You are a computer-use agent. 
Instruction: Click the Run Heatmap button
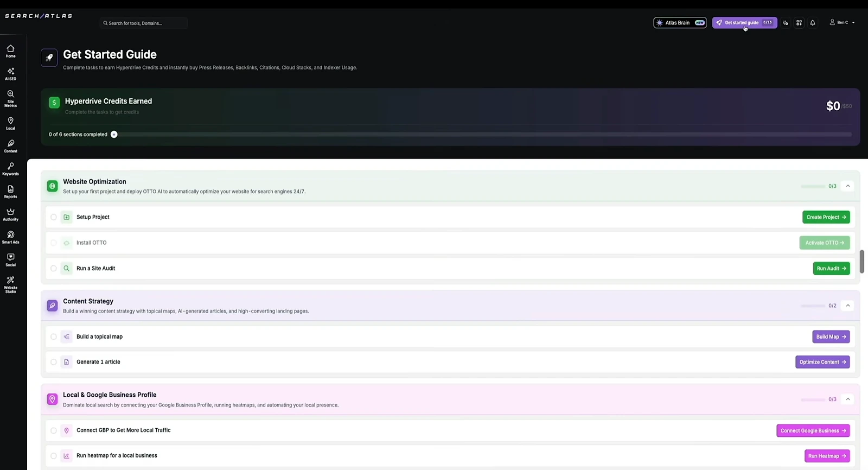[827, 456]
